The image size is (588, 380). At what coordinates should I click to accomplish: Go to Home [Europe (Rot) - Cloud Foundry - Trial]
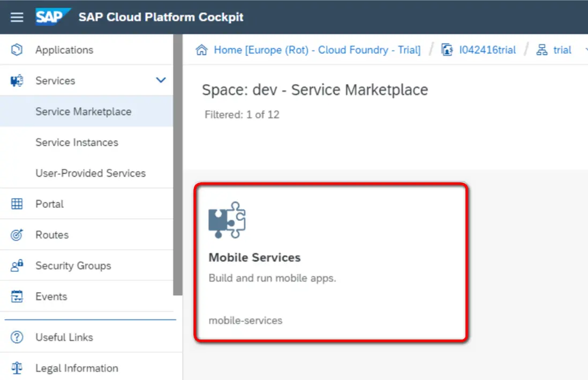coord(317,50)
